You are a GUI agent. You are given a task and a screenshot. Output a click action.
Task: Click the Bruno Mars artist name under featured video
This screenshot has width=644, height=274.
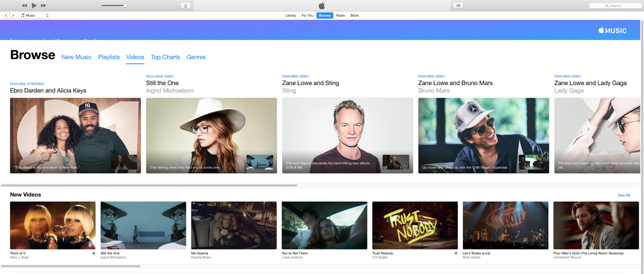[x=434, y=90]
